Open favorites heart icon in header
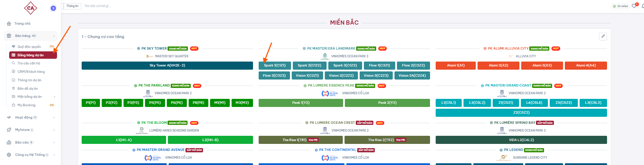Image resolution: width=644 pixels, height=165 pixels. 634,6
